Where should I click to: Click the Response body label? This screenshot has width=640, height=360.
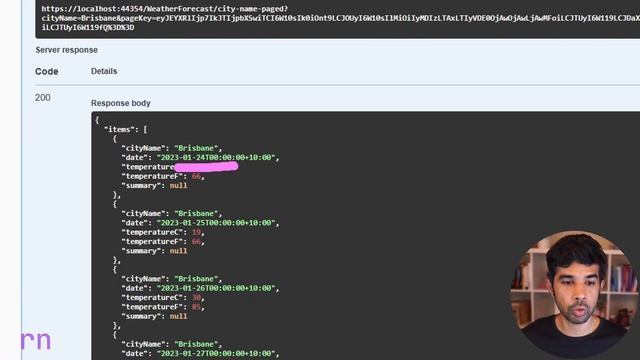(121, 103)
